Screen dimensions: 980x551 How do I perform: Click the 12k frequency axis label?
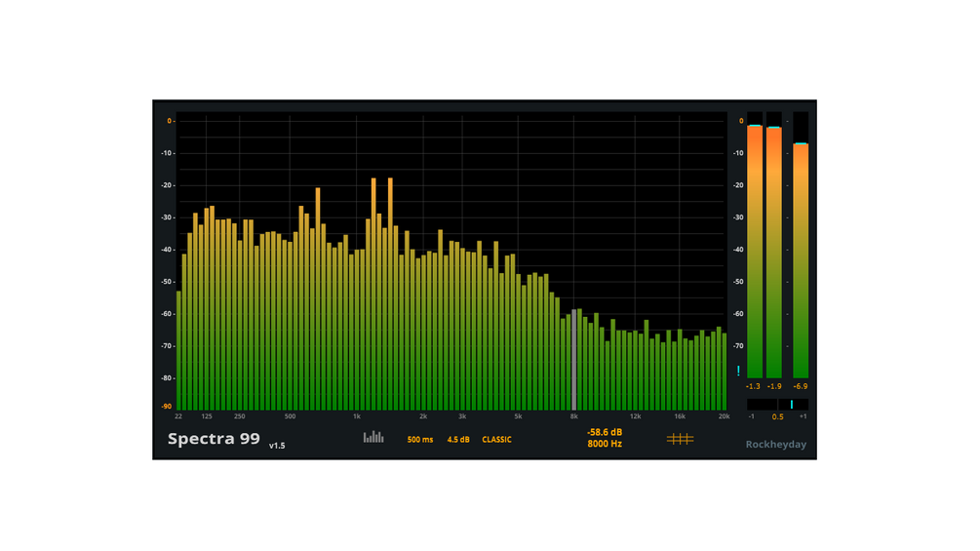[x=635, y=416]
